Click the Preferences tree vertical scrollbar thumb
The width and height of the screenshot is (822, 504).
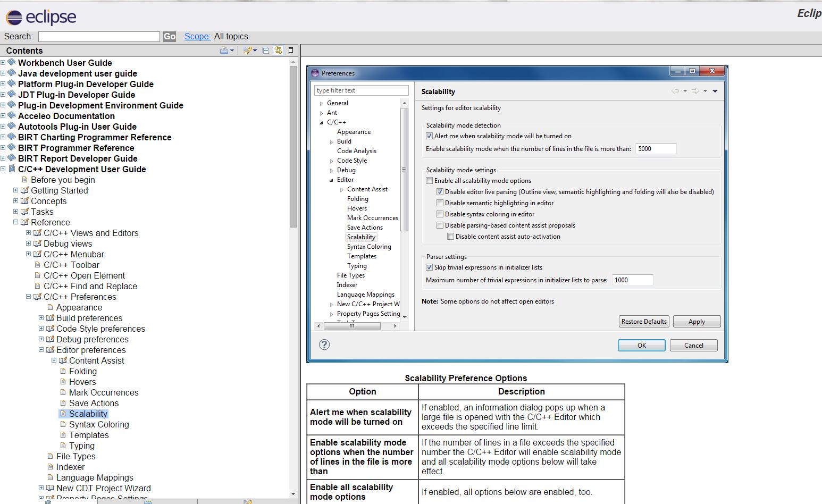[404, 170]
